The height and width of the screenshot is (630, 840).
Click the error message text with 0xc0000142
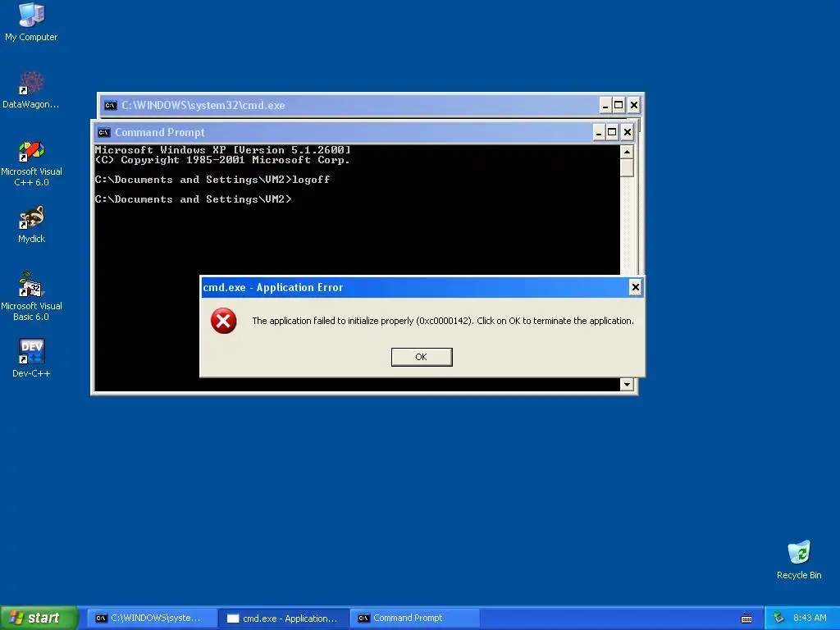coord(443,321)
